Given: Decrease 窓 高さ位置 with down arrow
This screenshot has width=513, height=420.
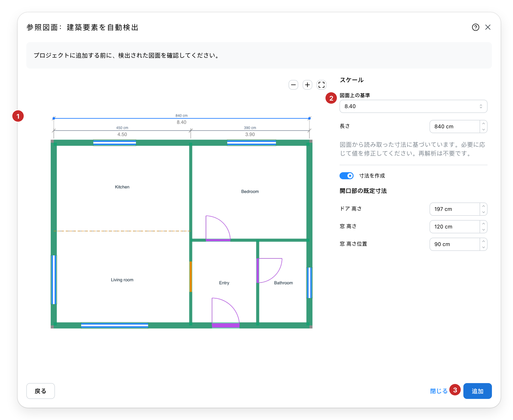Looking at the screenshot, I should (483, 248).
